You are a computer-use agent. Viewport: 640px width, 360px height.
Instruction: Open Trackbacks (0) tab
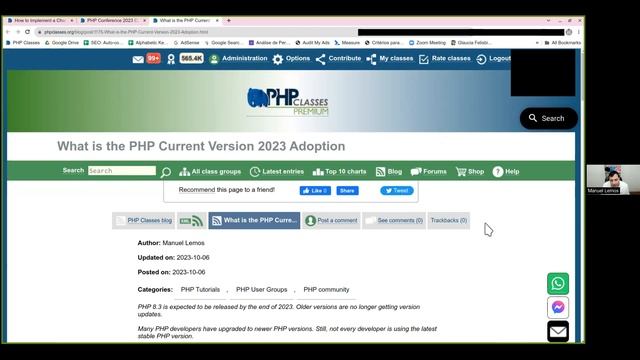click(x=449, y=221)
